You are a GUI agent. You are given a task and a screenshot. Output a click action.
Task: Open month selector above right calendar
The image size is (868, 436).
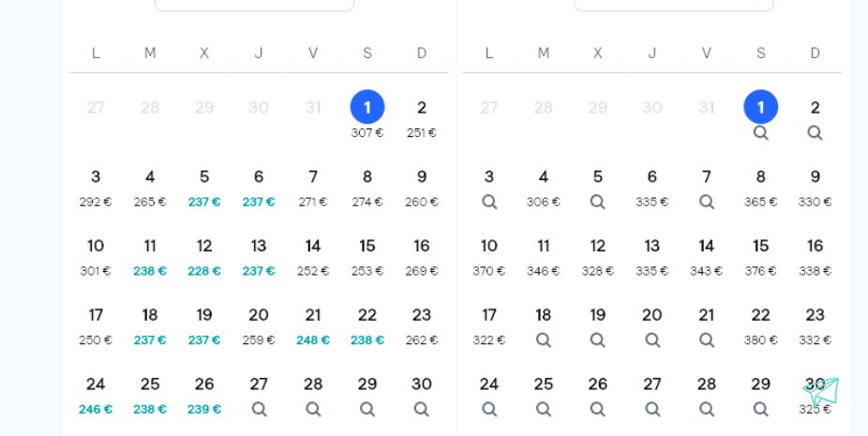pyautogui.click(x=674, y=5)
